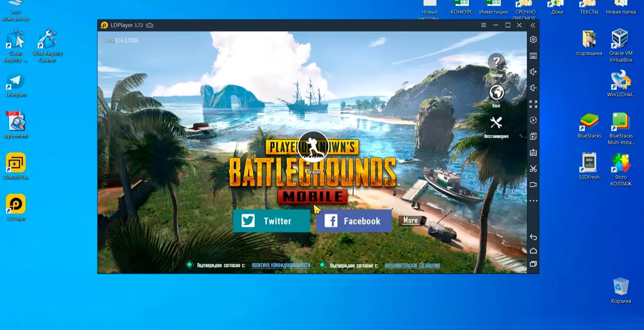The height and width of the screenshot is (330, 644).
Task: Select the Корзина recycle bin
Action: 621,291
